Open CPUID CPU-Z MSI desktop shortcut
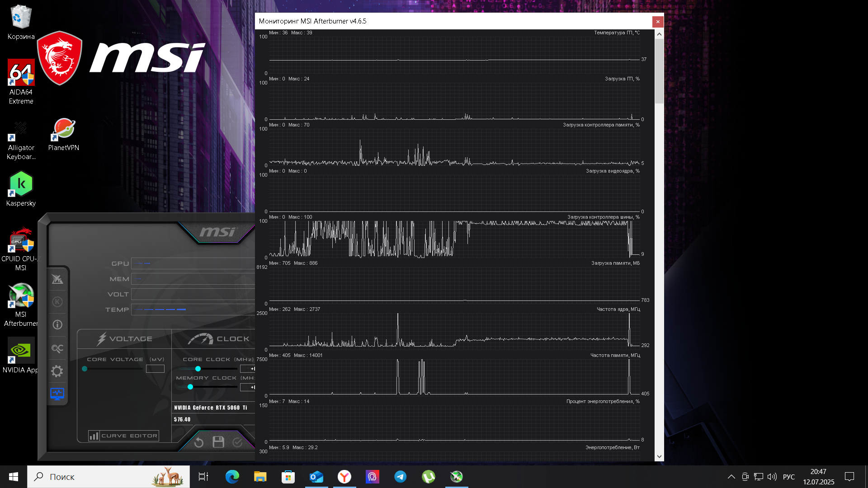 tap(21, 249)
